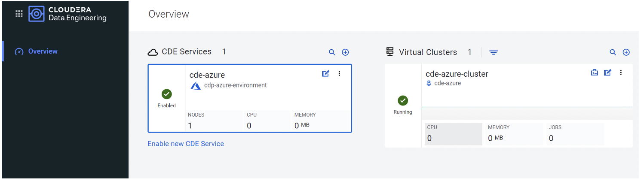The width and height of the screenshot is (644, 181).
Task: Create a new Virtual Cluster plus icon
Action: click(626, 52)
